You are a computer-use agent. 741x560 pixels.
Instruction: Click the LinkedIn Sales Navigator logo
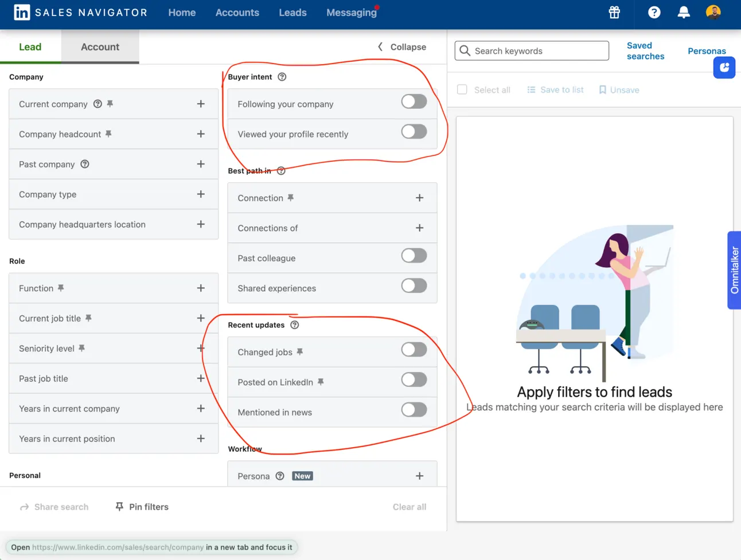pyautogui.click(x=80, y=12)
